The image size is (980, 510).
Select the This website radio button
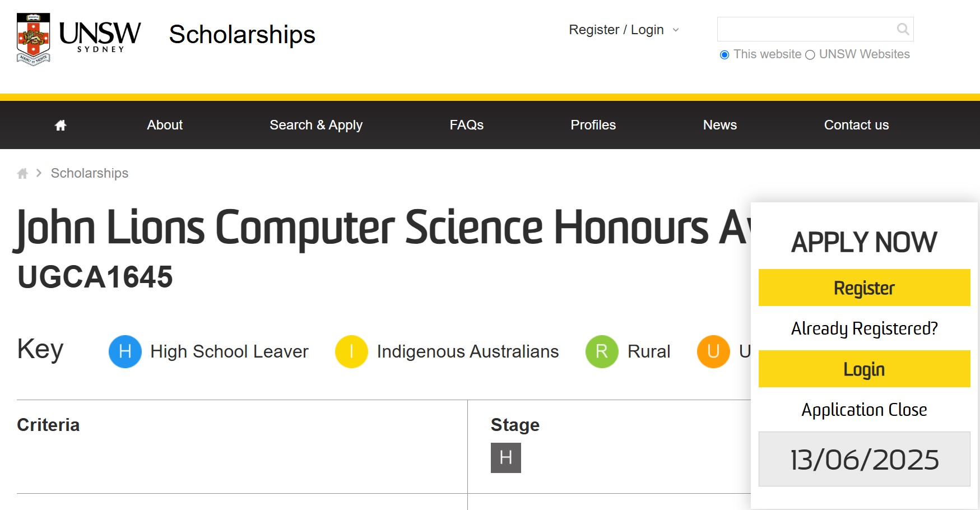coord(724,55)
